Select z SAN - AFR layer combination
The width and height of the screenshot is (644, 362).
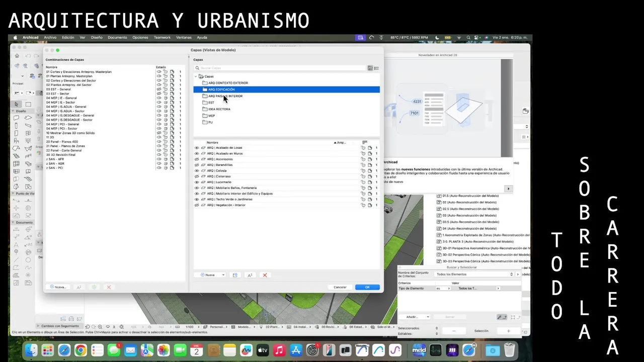tap(55, 159)
